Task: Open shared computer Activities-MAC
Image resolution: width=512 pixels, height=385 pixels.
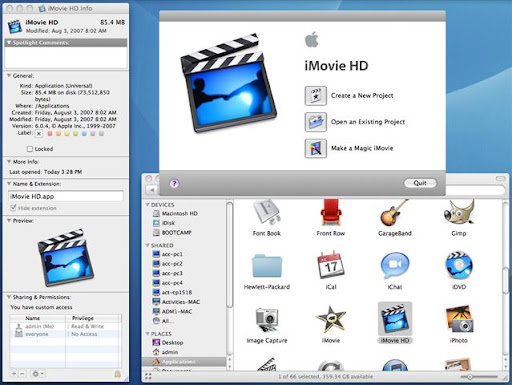Action: tap(176, 302)
